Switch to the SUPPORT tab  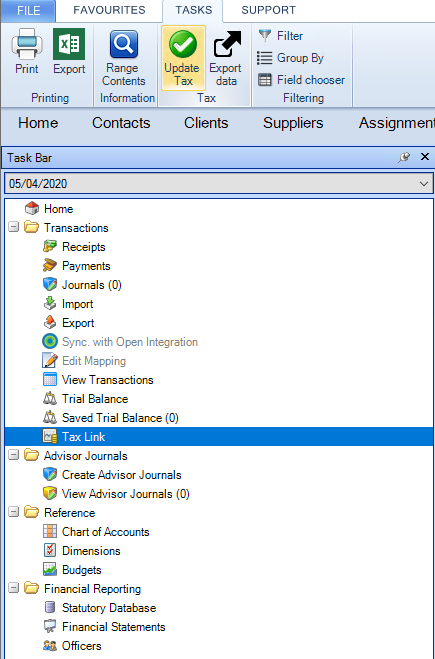pos(269,11)
